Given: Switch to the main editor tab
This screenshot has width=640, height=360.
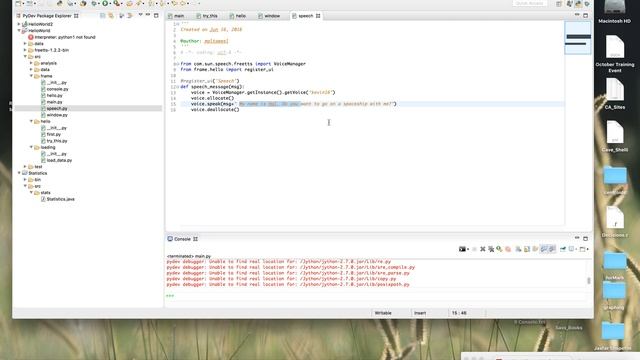Looking at the screenshot, I should tap(176, 16).
